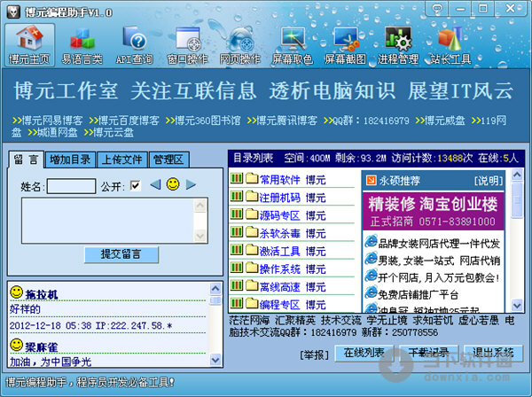Launch the 屏幕截图 screenshot tool
Image resolution: width=532 pixels, height=397 pixels.
coord(346,45)
